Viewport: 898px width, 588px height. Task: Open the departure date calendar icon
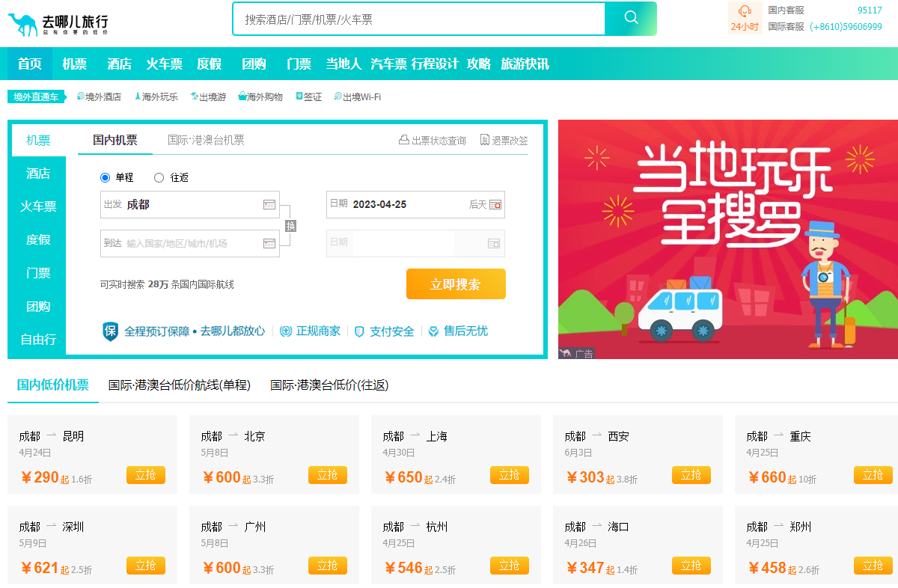coord(495,204)
